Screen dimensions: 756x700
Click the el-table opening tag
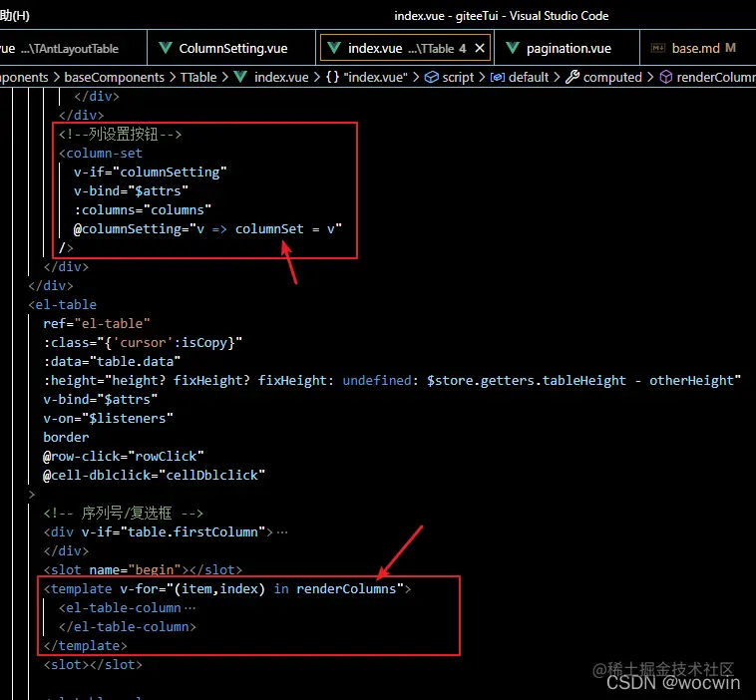(62, 305)
